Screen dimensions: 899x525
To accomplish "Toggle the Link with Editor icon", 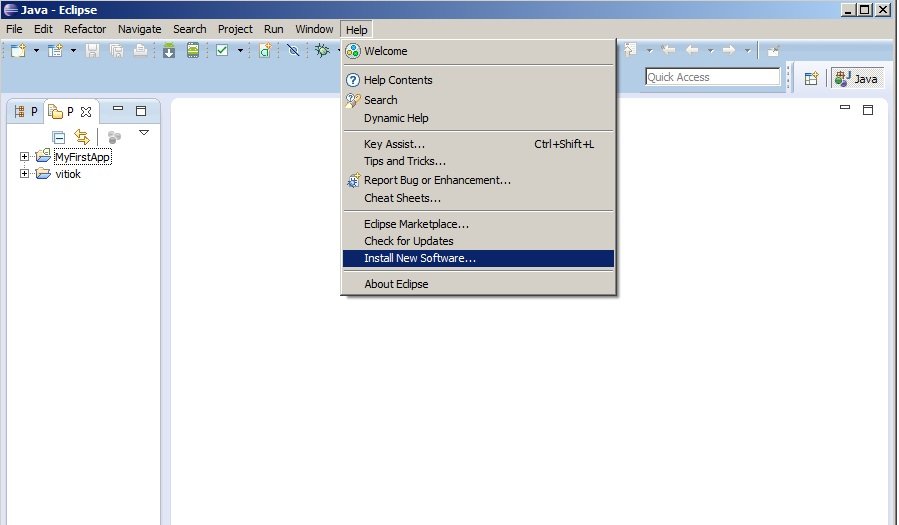I will [x=82, y=138].
